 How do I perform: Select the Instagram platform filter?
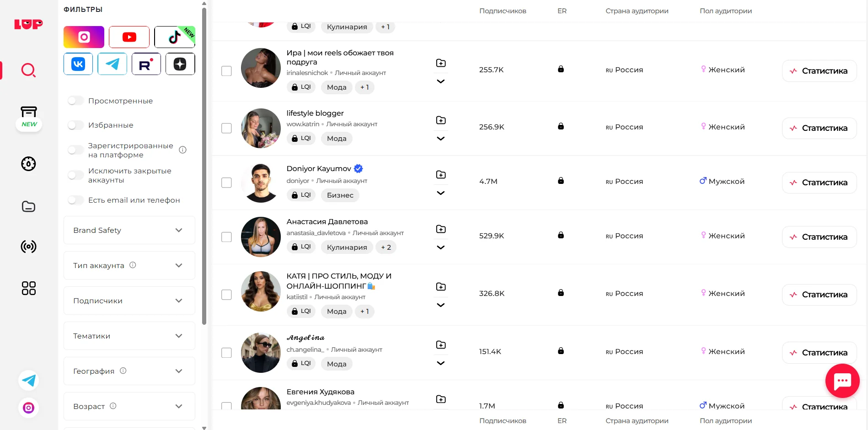(x=84, y=37)
